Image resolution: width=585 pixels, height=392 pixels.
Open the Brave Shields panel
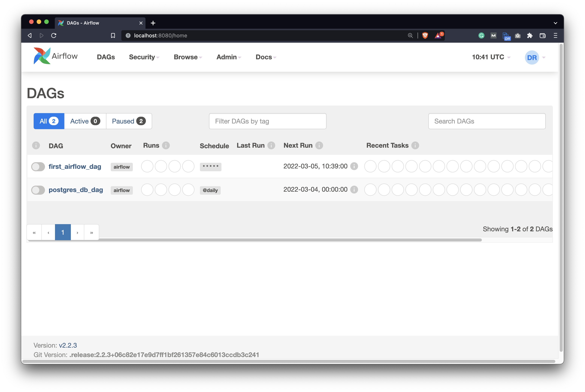point(425,35)
